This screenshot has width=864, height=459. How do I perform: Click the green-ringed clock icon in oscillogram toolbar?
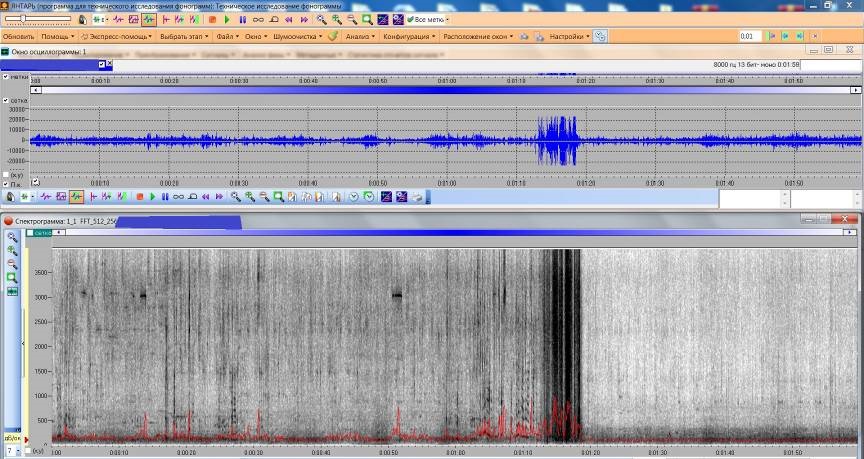coord(368,197)
